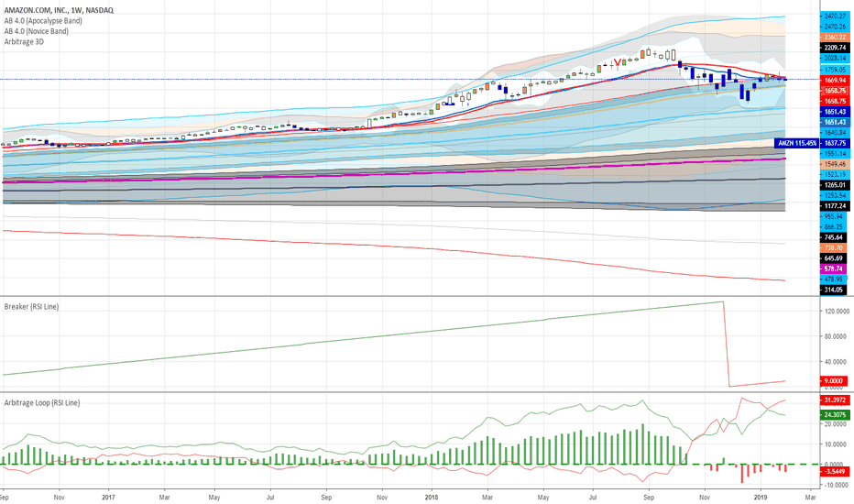Click the magenta 578.74 price label
The height and width of the screenshot is (504, 854).
coord(834,269)
